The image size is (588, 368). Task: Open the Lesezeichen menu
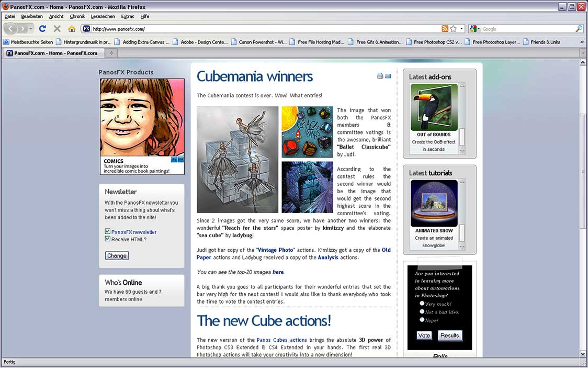103,17
